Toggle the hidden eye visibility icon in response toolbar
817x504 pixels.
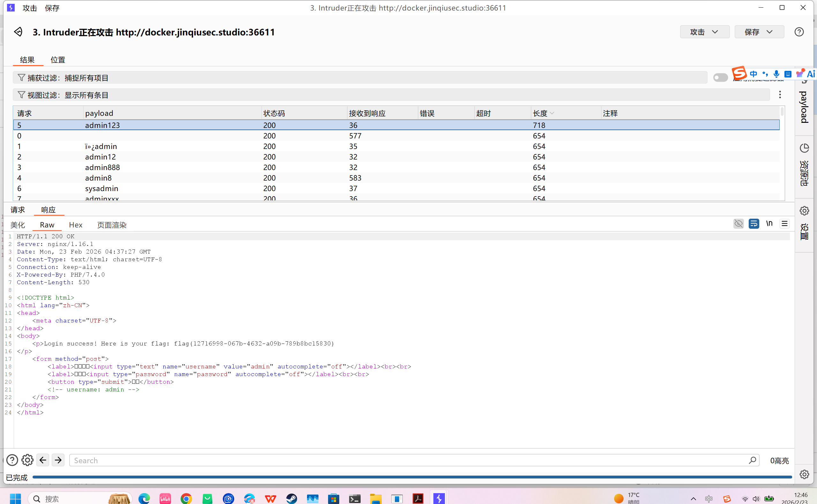[x=738, y=224]
